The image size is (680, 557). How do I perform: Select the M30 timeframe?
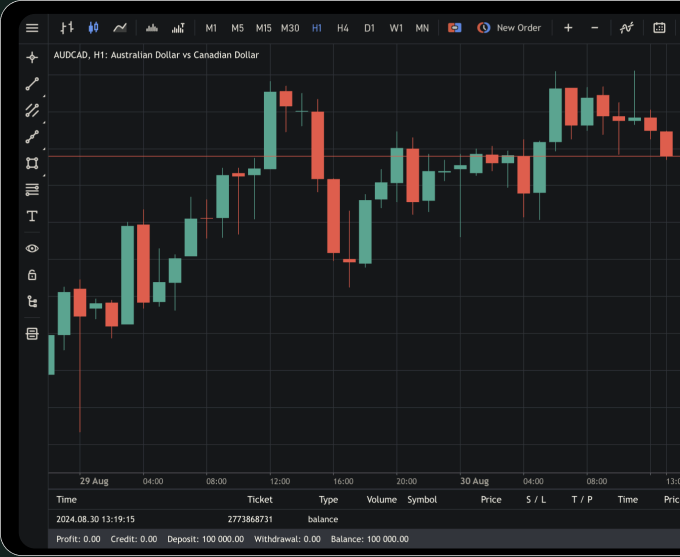point(290,28)
